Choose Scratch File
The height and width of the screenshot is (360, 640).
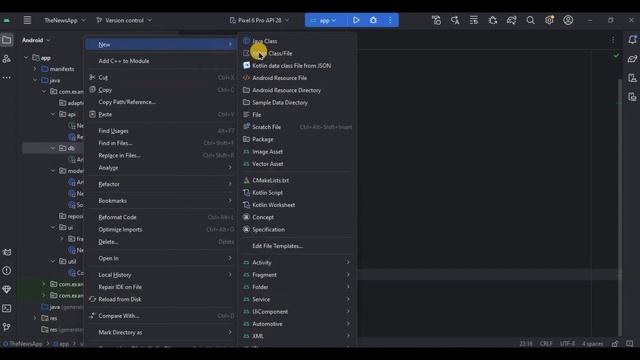(297, 127)
